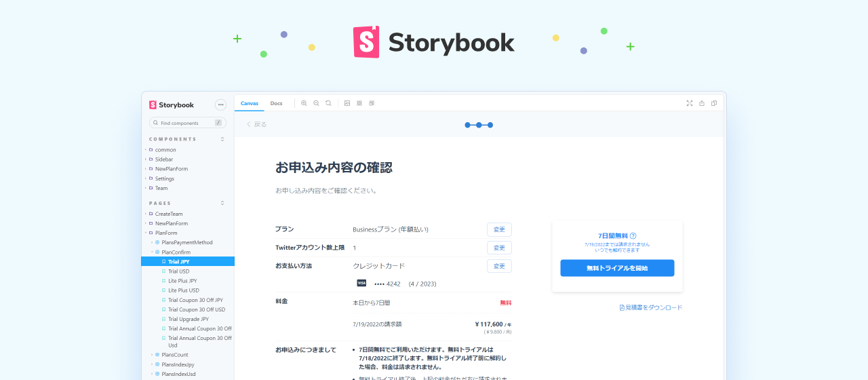The height and width of the screenshot is (380, 868).
Task: Select the Trial Upgrade JPY story
Action: click(187, 319)
